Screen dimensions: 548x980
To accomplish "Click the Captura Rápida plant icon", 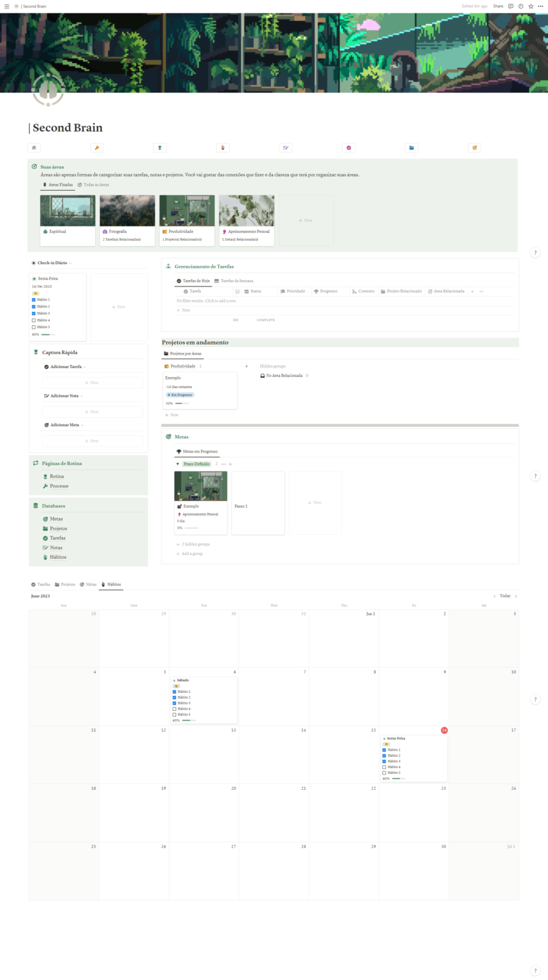I will pos(36,352).
